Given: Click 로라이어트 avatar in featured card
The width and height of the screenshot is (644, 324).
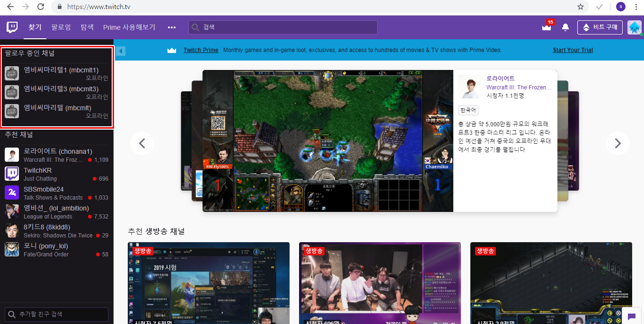Looking at the screenshot, I should pyautogui.click(x=470, y=87).
